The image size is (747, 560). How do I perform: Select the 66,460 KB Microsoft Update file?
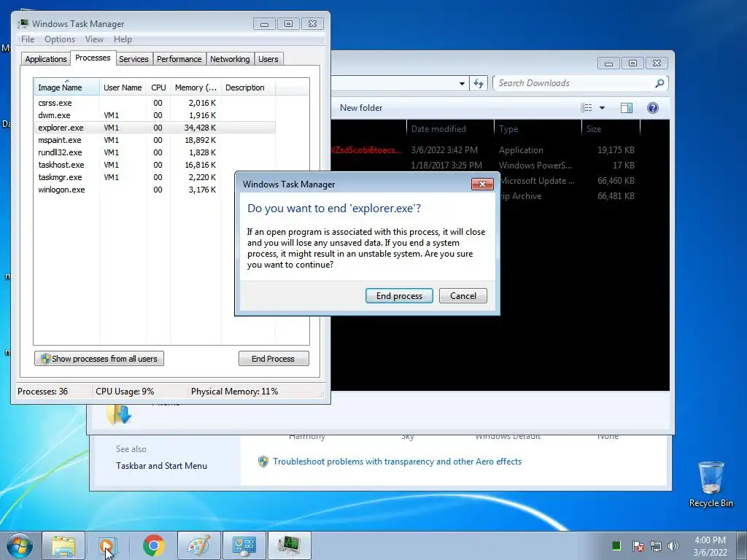570,181
